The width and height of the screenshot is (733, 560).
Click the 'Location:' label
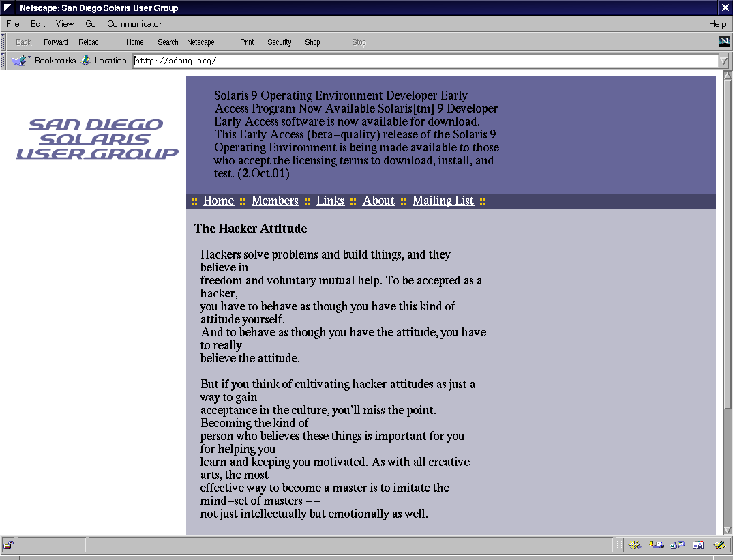coord(111,60)
